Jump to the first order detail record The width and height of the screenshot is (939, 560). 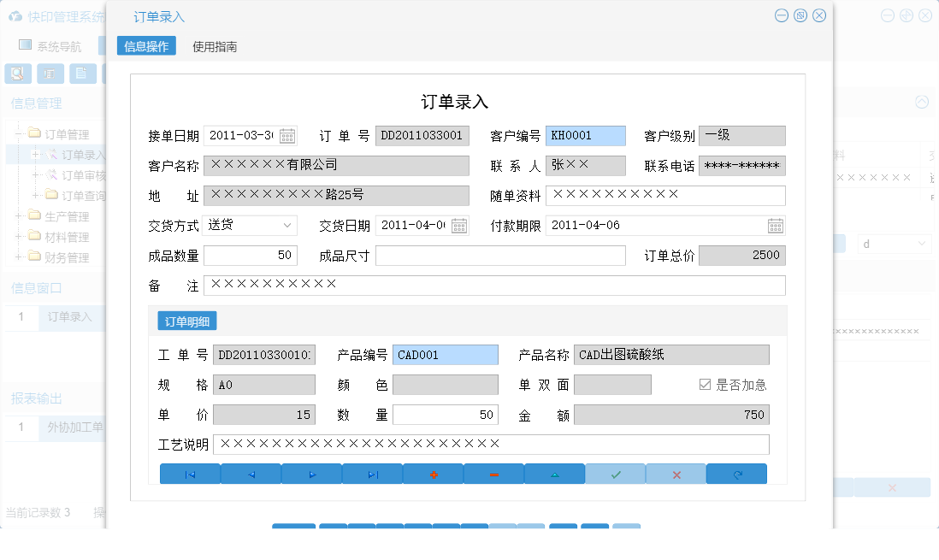[x=189, y=473]
